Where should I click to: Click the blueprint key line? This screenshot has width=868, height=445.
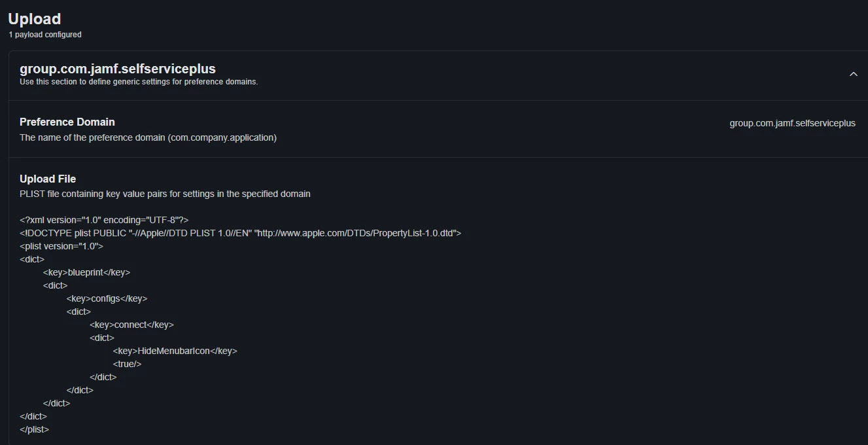click(87, 272)
